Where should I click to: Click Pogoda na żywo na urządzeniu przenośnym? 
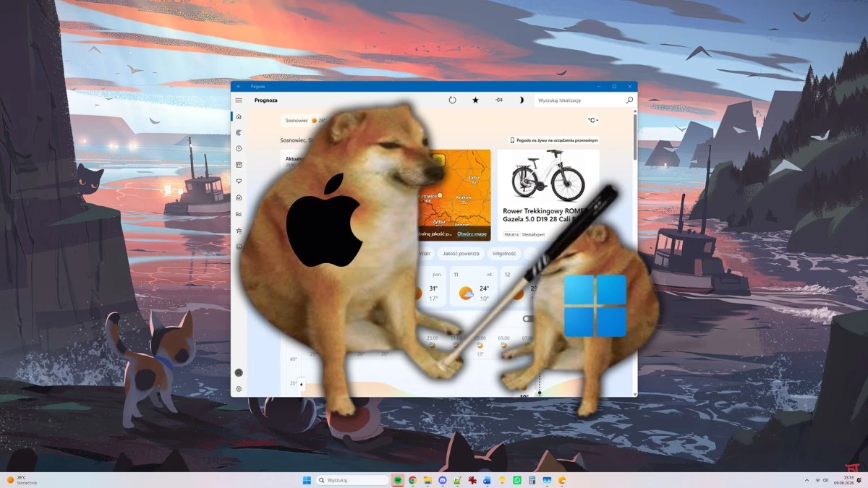554,140
